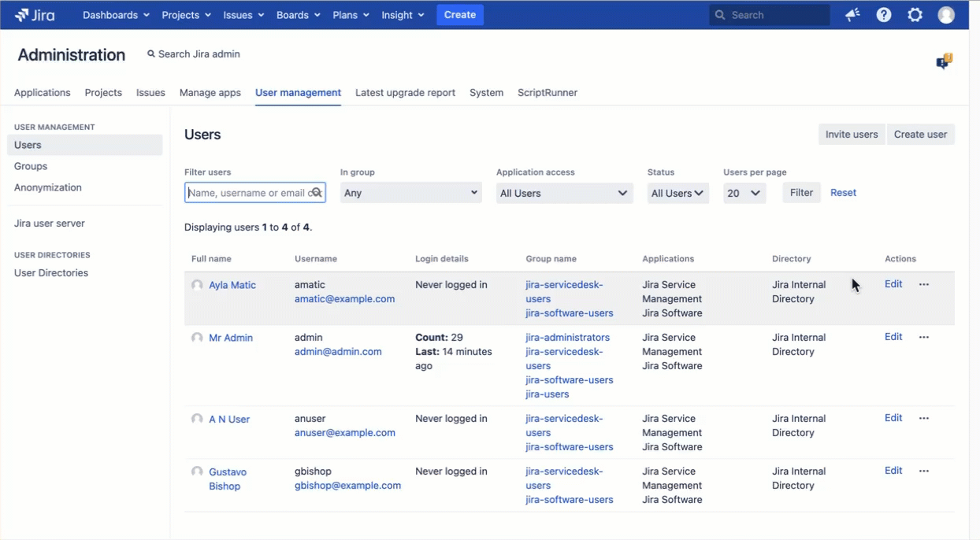This screenshot has height=540, width=980.
Task: Focus the top Search box
Action: pos(769,15)
